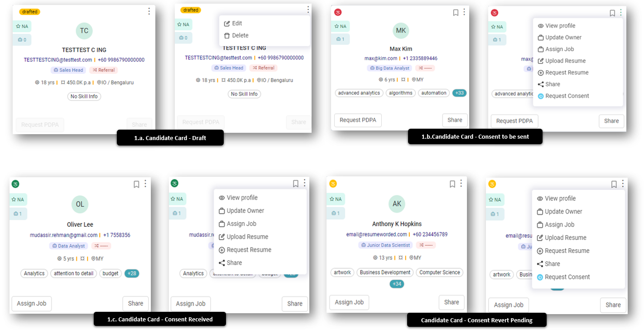Expand the +34 skills chip under artwork
The image size is (644, 330).
397,284
